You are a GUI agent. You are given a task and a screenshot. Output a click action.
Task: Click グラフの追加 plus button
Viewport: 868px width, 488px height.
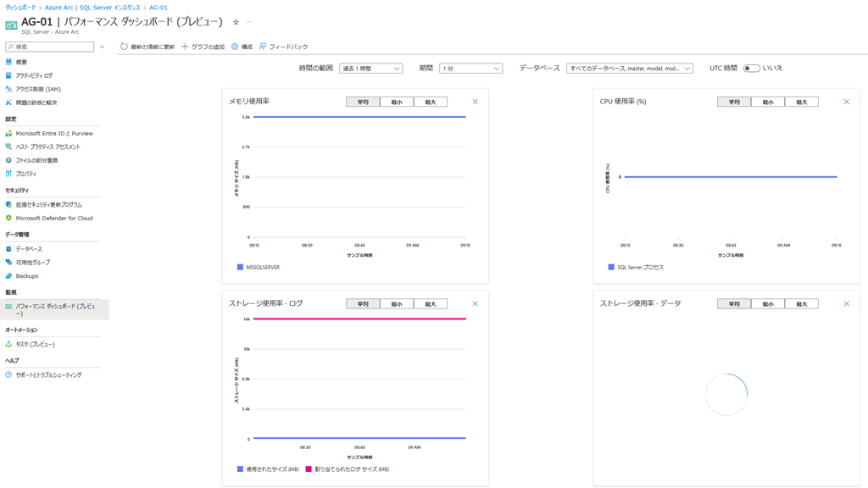203,47
